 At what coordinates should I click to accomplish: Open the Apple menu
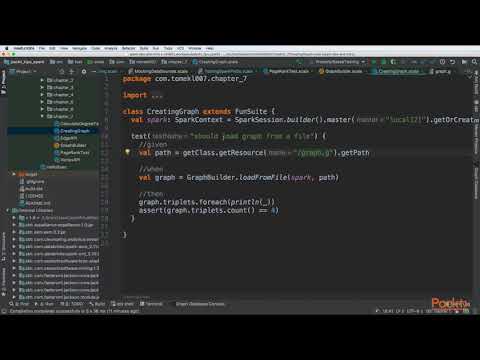coord(6,48)
